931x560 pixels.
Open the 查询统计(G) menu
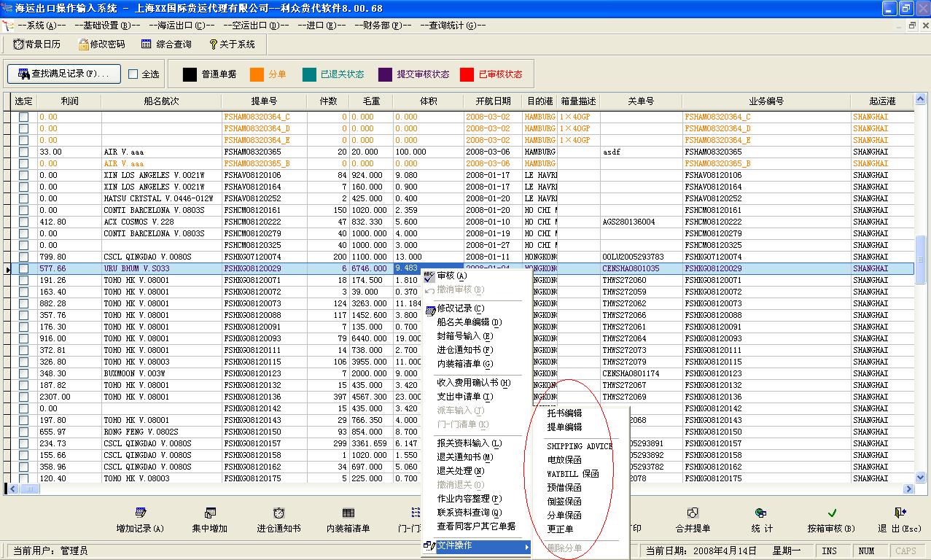click(453, 26)
